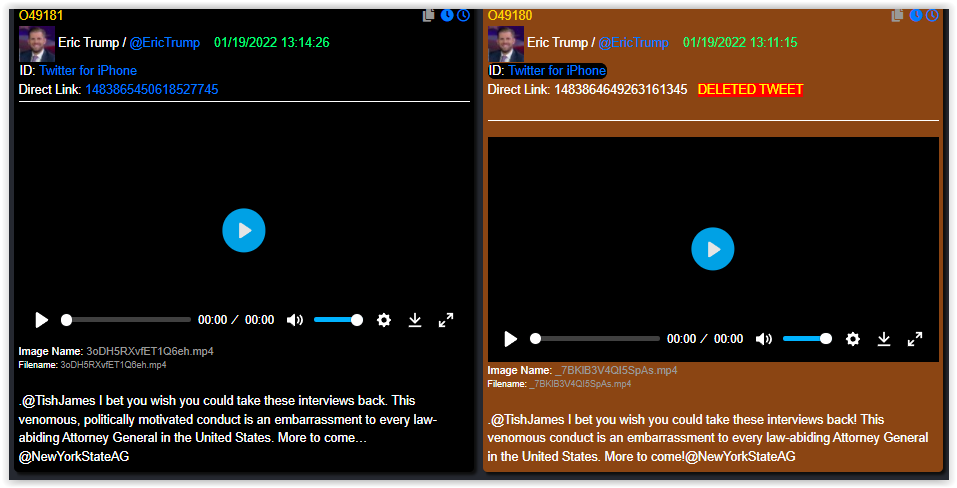This screenshot has height=488, width=957.
Task: Mute the O49180 video with the speaker icon
Action: (764, 339)
